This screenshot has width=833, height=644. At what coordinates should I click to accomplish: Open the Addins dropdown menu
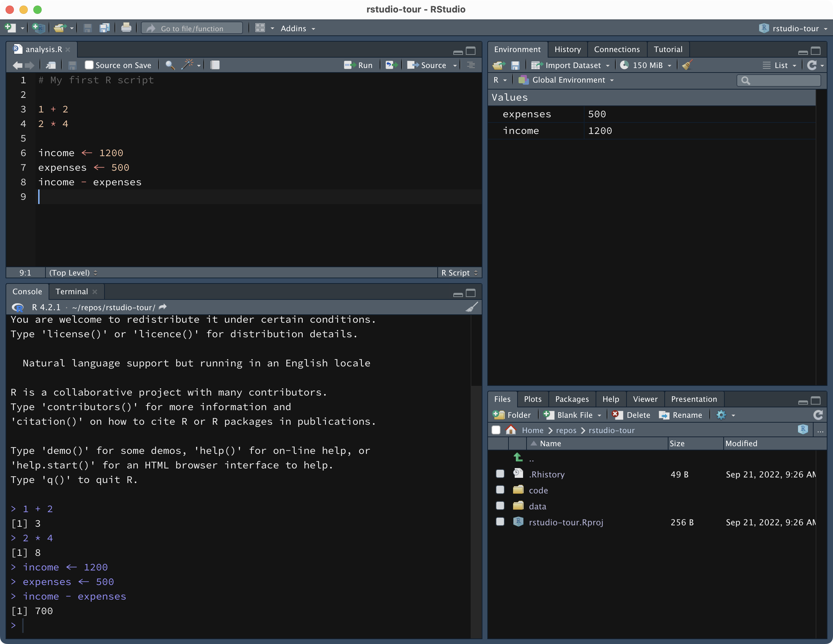(x=298, y=28)
